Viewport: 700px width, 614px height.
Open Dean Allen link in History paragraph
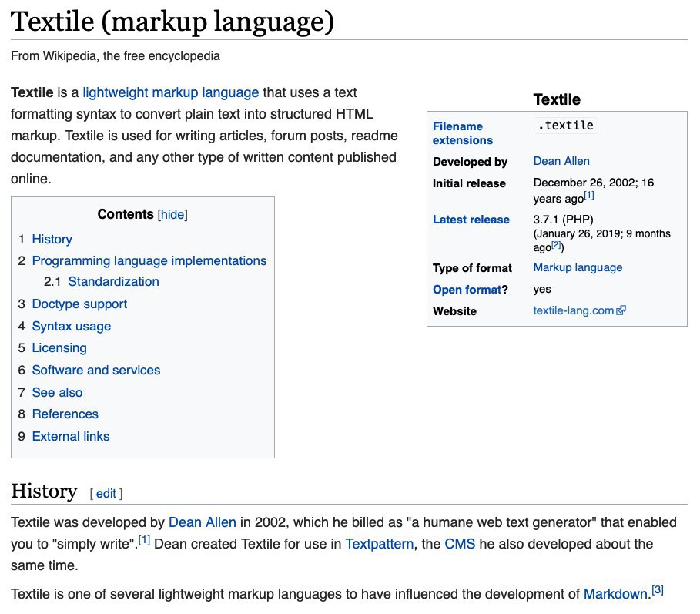click(x=203, y=522)
